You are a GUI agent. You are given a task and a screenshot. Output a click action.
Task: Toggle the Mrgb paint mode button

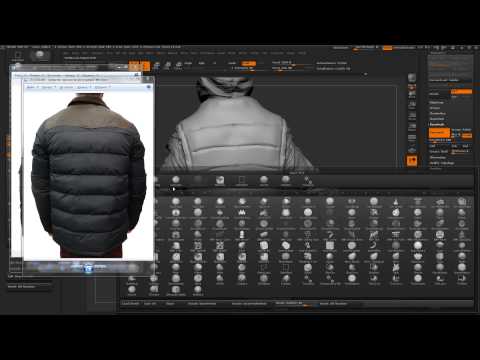188,63
